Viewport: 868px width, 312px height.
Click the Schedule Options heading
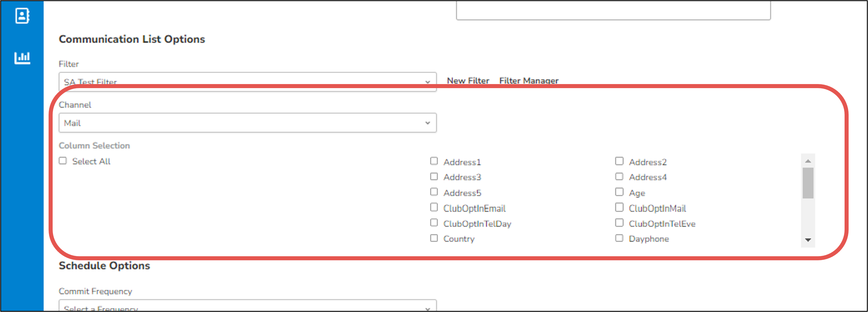tap(104, 266)
